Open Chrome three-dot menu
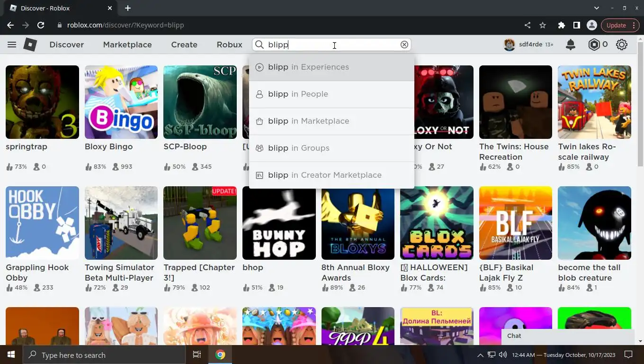 (634, 25)
